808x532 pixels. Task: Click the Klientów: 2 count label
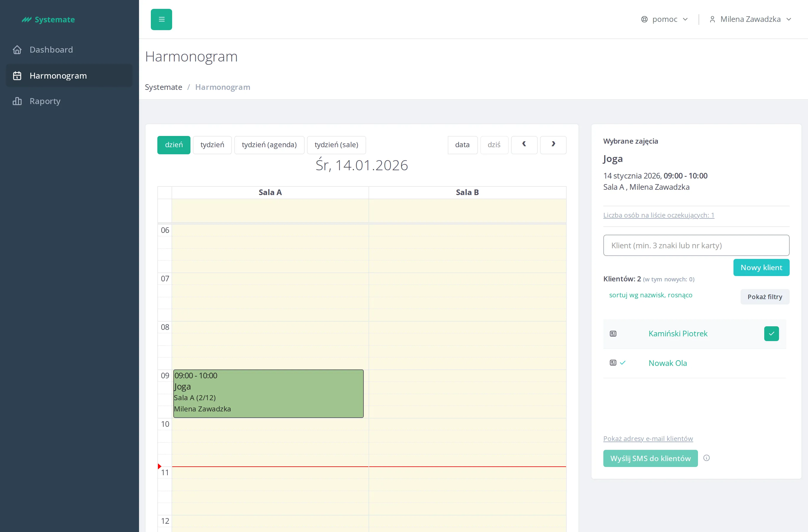[622, 279]
